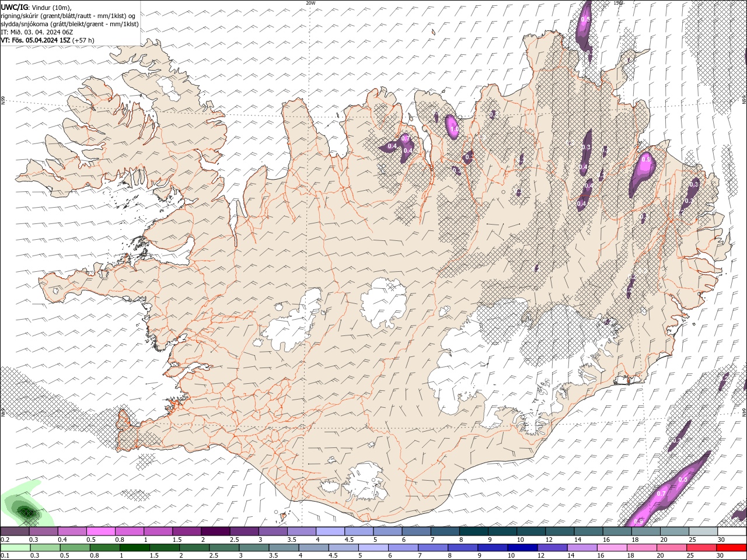Click the "0.7" snowfall value offshore southeast
This screenshot has width=747, height=560.
[x=661, y=494]
